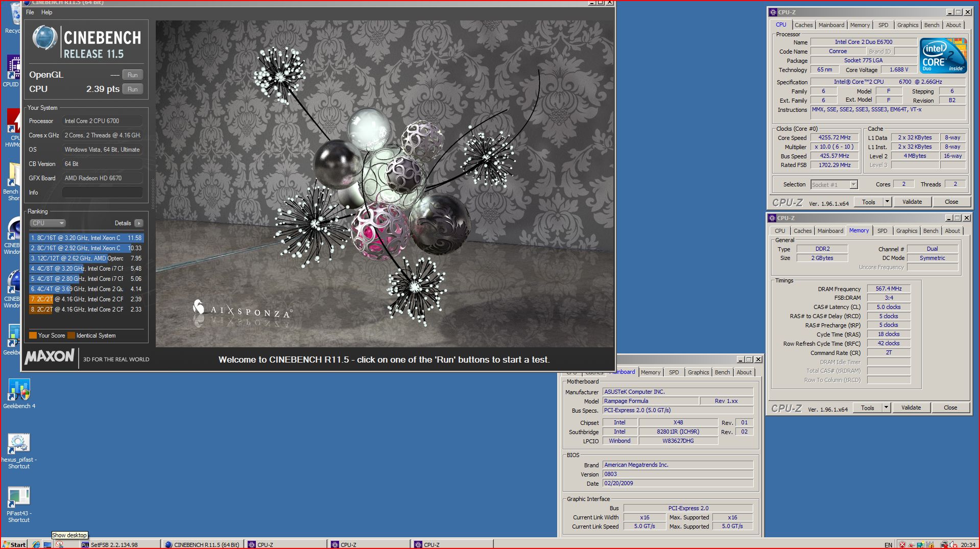
Task: Click the taskbar clock showing 20:34
Action: click(x=968, y=545)
